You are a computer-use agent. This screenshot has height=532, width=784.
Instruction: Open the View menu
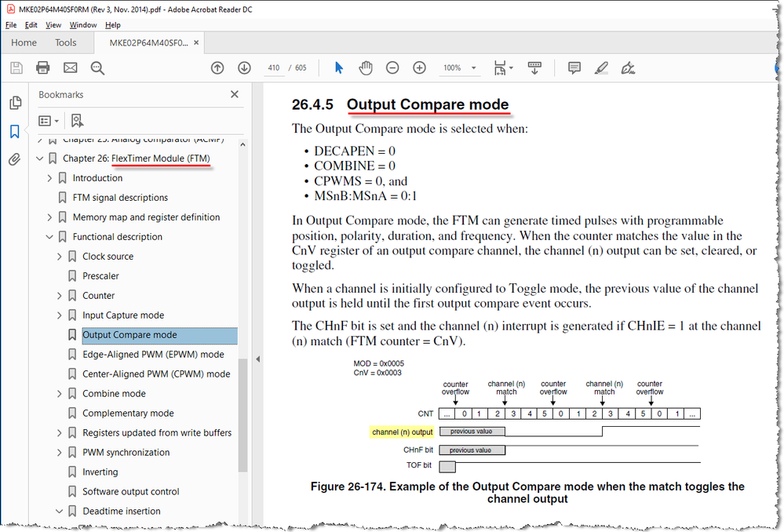tap(53, 25)
